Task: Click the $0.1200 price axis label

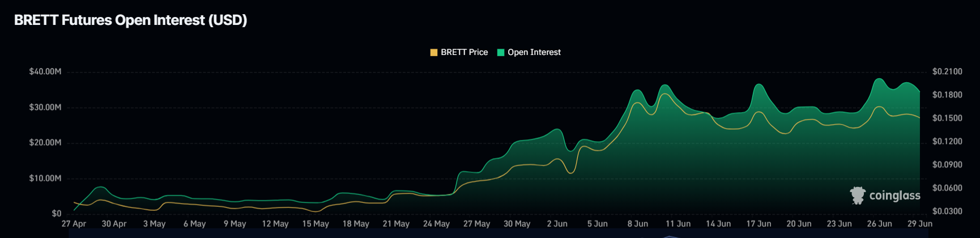Action: pos(947,141)
